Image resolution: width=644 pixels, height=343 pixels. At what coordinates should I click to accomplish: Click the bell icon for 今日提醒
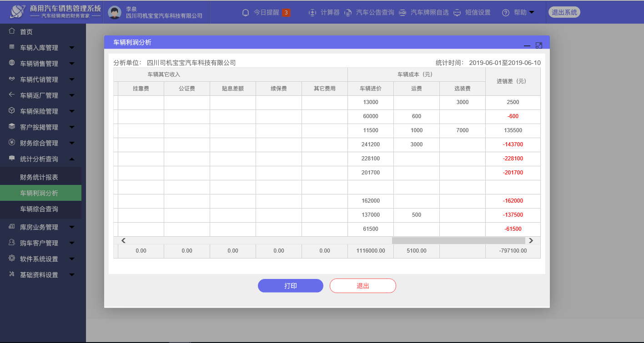[246, 13]
